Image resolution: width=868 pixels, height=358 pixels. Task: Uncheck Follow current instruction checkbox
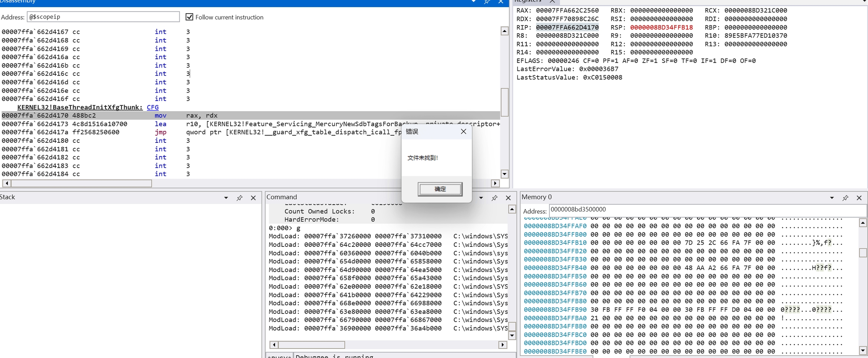coord(189,17)
